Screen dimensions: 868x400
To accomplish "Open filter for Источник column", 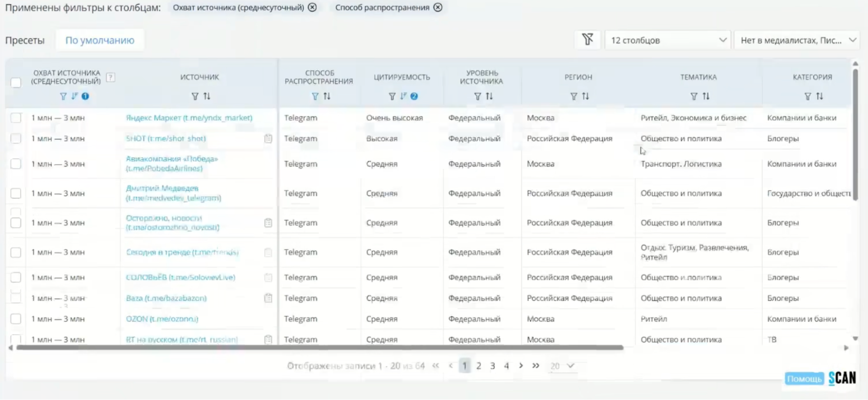I will click(x=195, y=96).
